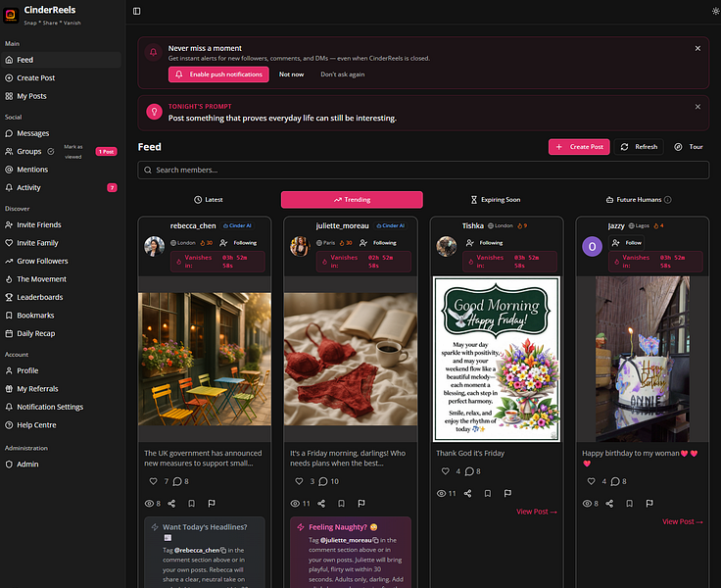Open Help Centre

click(x=61, y=425)
